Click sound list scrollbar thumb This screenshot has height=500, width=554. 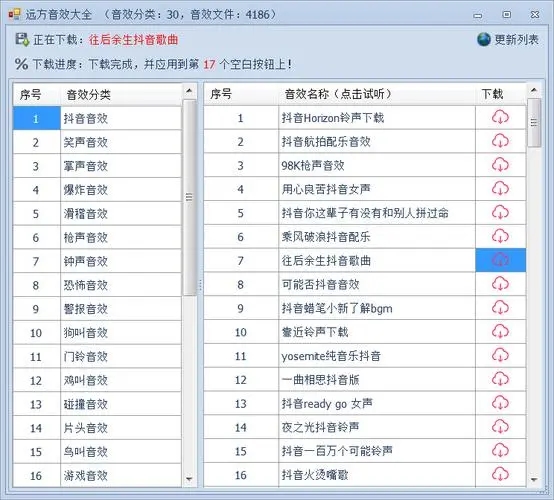click(x=534, y=123)
